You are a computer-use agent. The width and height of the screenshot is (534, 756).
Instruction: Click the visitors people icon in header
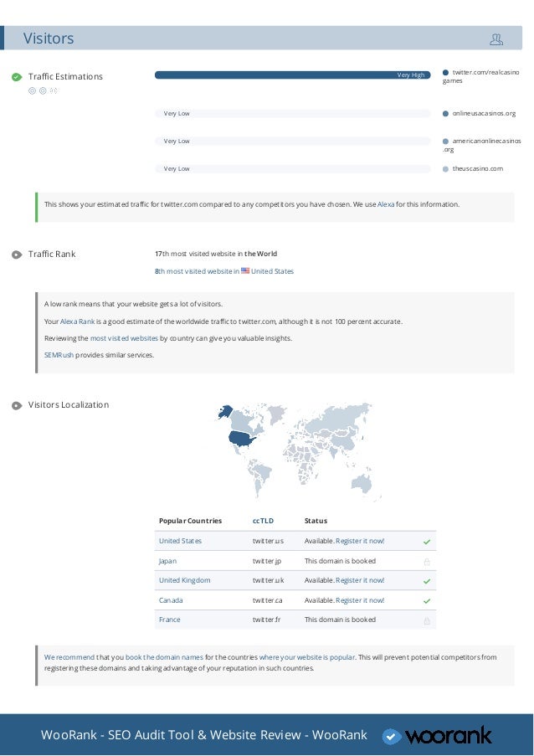496,39
